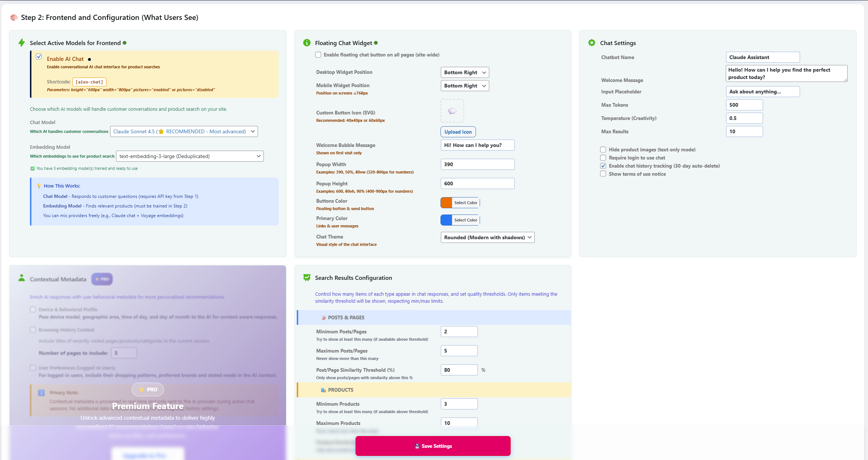The width and height of the screenshot is (868, 460).
Task: Expand the Embedding Model dropdown
Action: click(x=190, y=156)
